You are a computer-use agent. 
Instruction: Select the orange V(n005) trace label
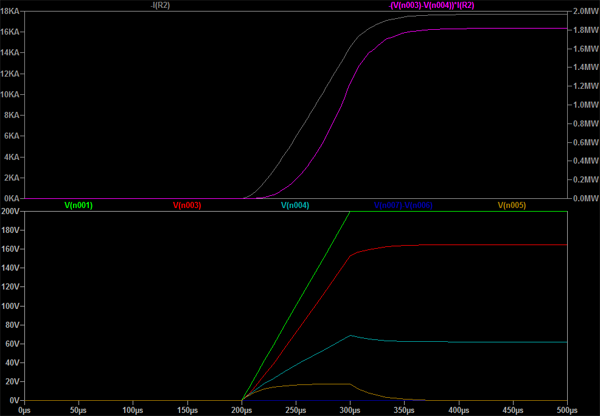coord(512,206)
